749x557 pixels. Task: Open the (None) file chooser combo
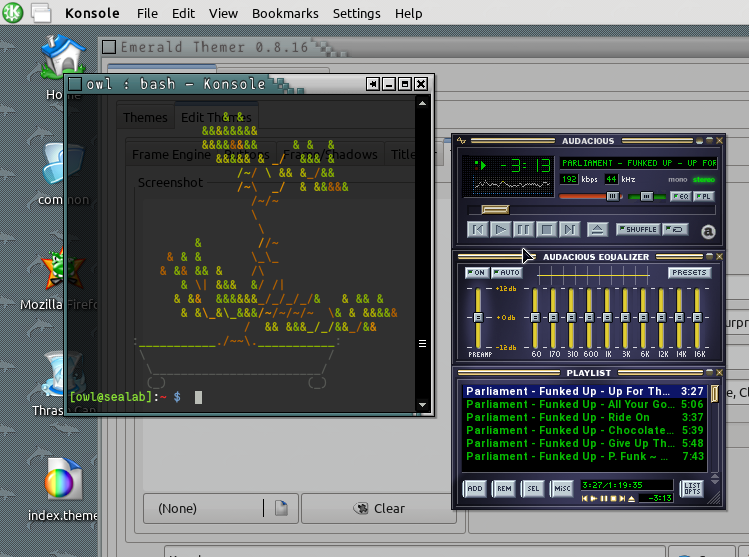click(221, 508)
